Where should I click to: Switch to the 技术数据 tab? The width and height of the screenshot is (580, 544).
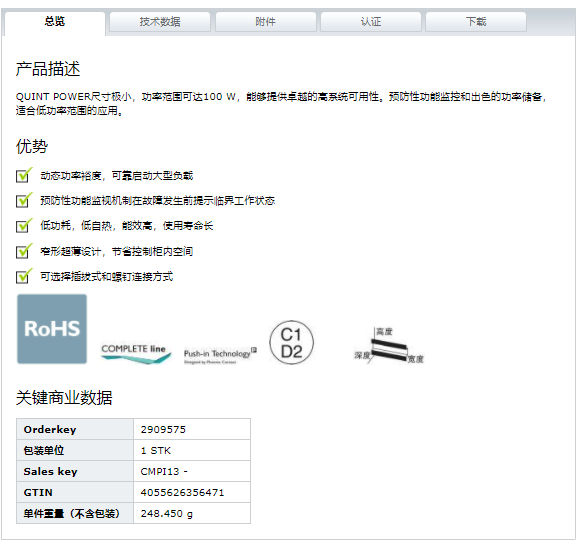tap(160, 22)
